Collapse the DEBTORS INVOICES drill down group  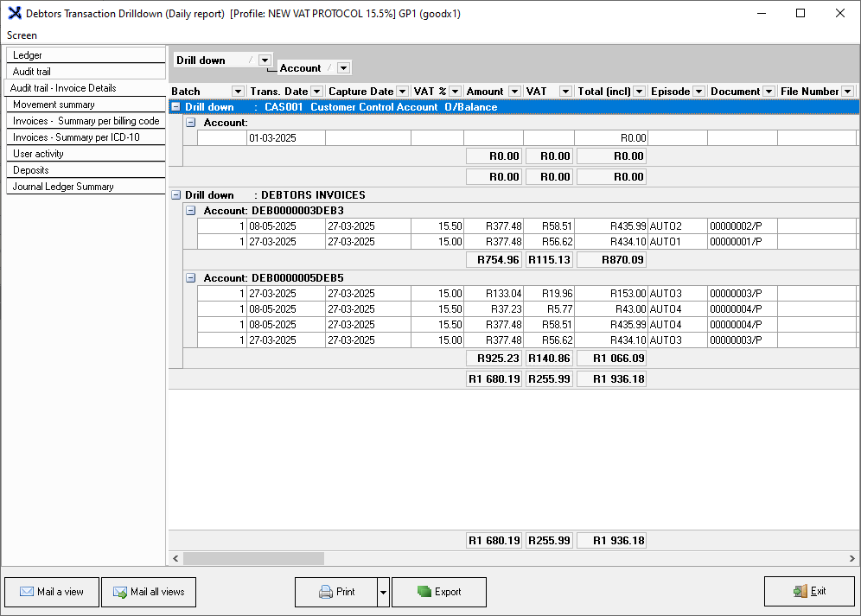(x=175, y=195)
